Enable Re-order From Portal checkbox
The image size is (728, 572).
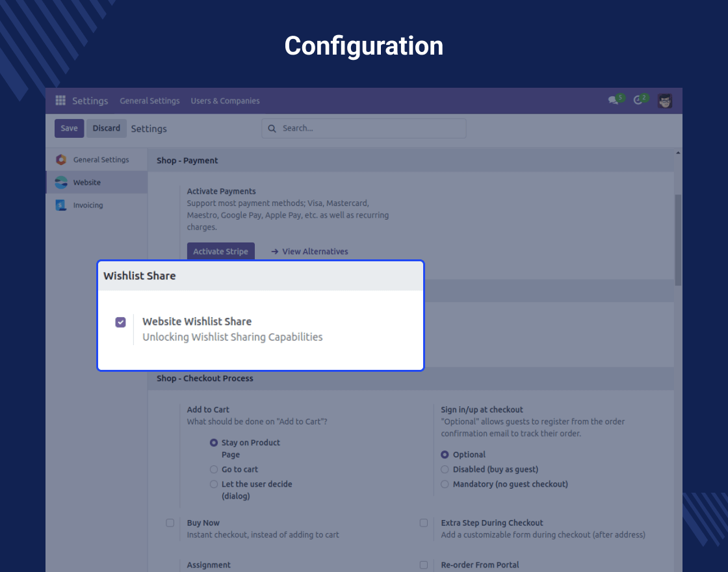coord(423,565)
